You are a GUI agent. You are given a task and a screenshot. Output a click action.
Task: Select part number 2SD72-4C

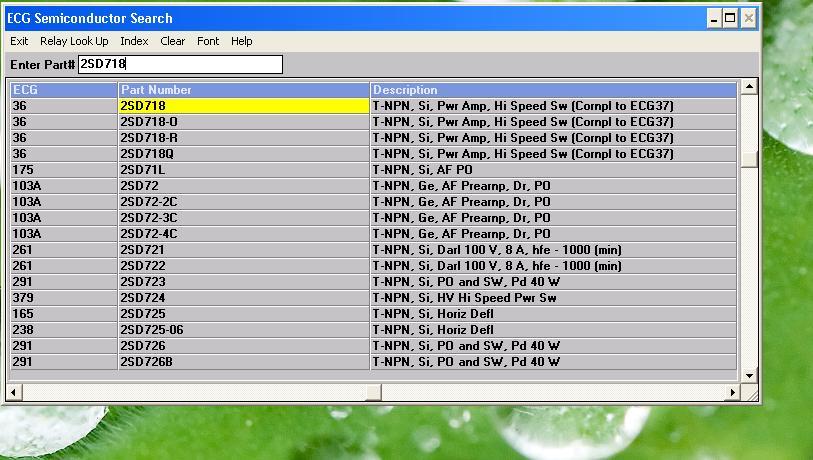point(244,234)
